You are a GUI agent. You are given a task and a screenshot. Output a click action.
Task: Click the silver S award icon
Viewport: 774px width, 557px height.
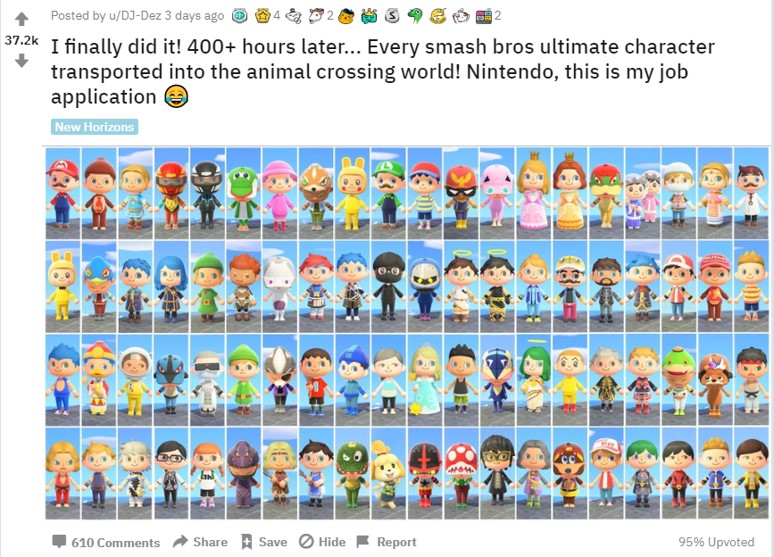pyautogui.click(x=392, y=16)
